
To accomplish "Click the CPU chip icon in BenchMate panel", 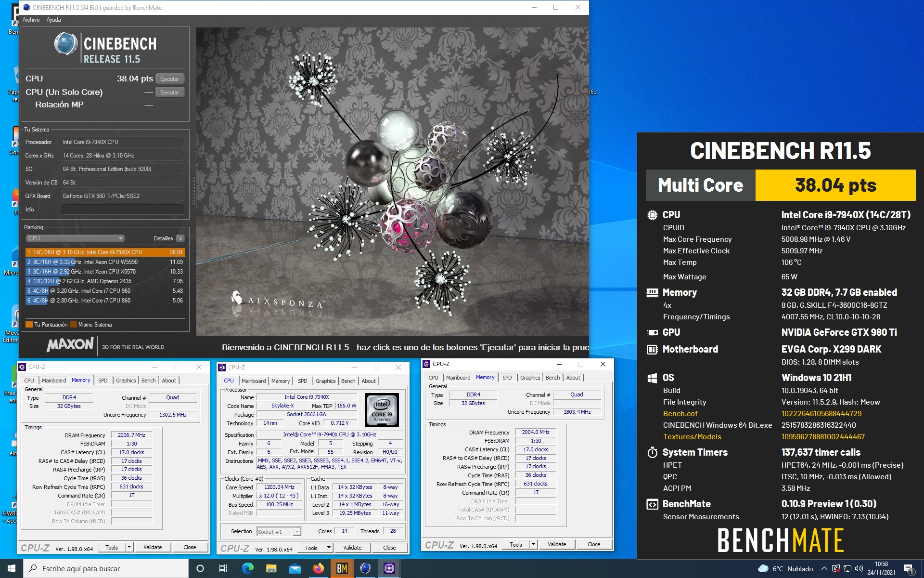I will pos(652,215).
